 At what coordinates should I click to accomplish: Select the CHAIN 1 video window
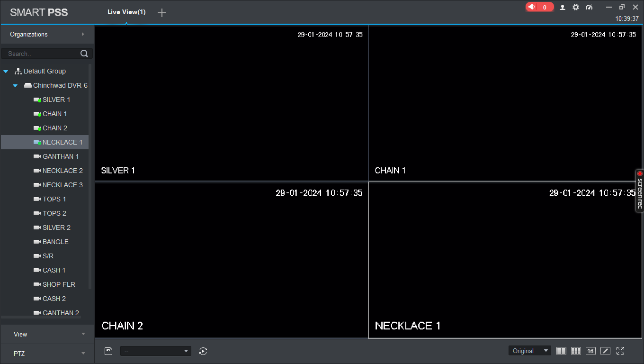tap(505, 103)
